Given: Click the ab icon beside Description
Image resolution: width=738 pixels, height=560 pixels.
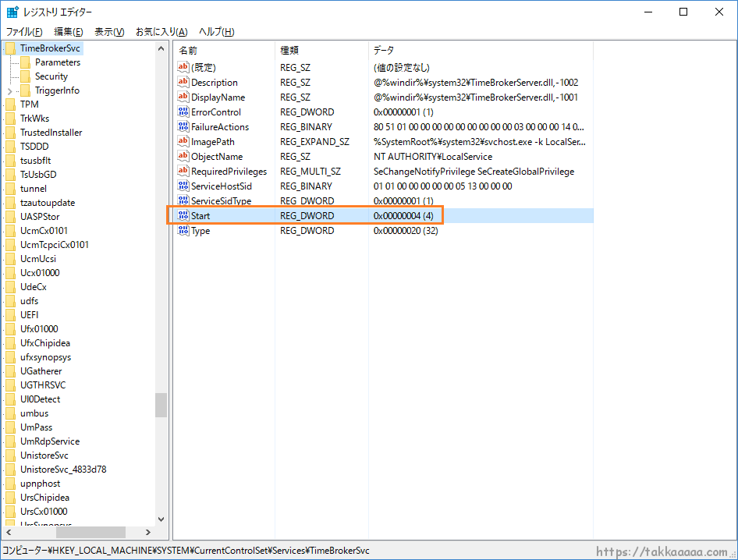Looking at the screenshot, I should tap(184, 82).
